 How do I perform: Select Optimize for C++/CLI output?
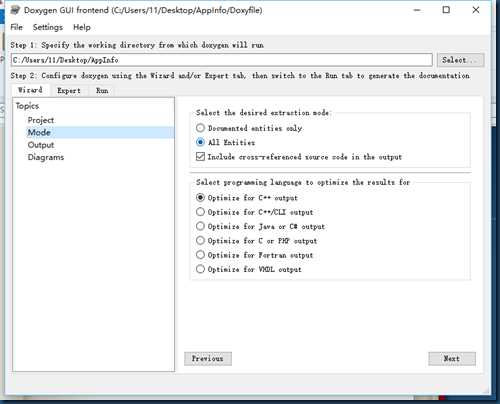[x=255, y=212]
